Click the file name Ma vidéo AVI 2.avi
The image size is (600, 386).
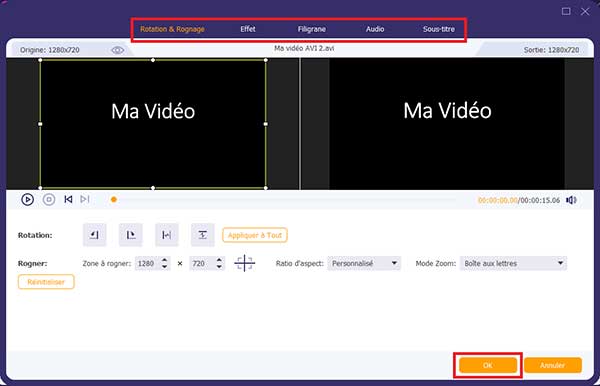tap(304, 48)
